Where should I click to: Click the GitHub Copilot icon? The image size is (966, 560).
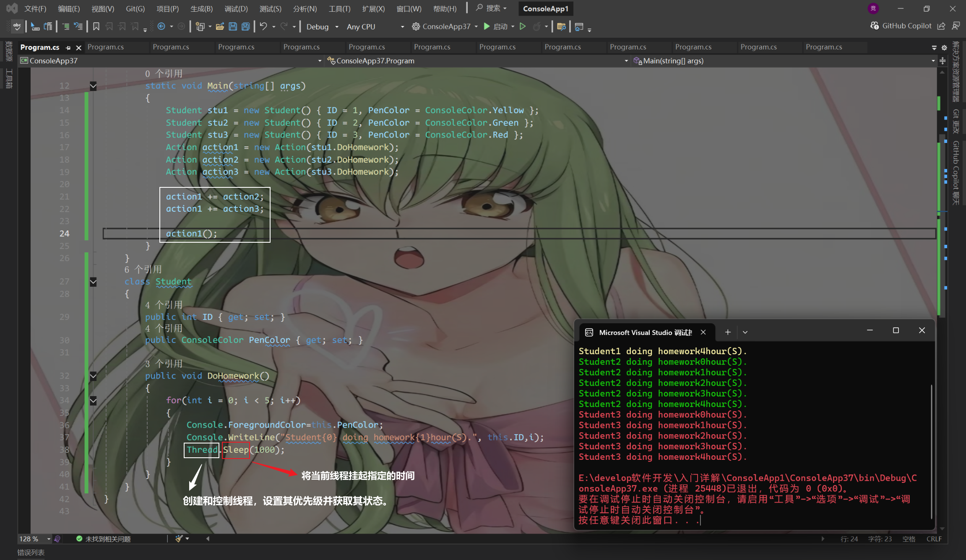pyautogui.click(x=875, y=26)
